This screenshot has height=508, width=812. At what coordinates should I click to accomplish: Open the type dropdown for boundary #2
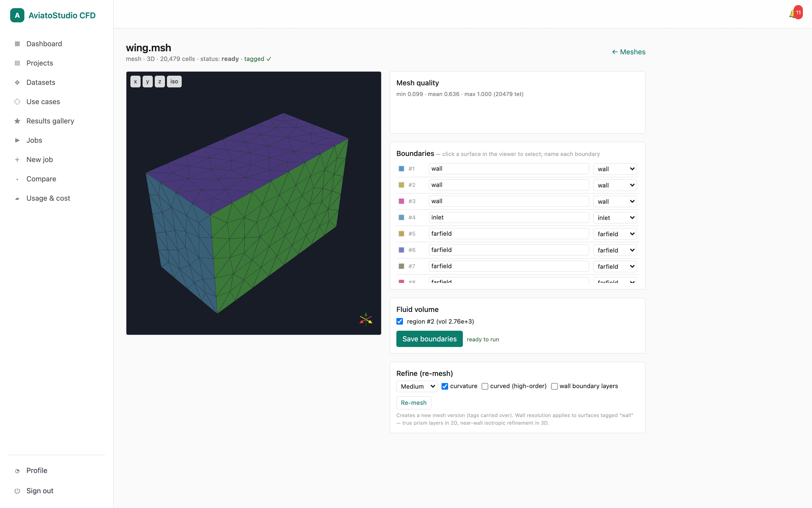coord(615,185)
